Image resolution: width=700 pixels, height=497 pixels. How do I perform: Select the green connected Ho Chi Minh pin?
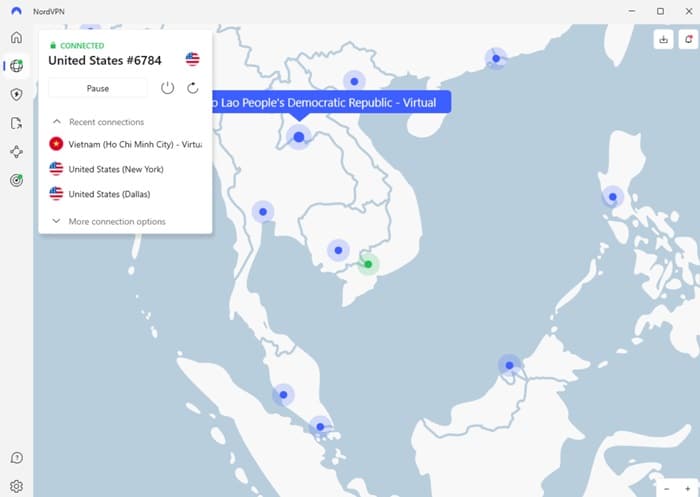point(368,264)
